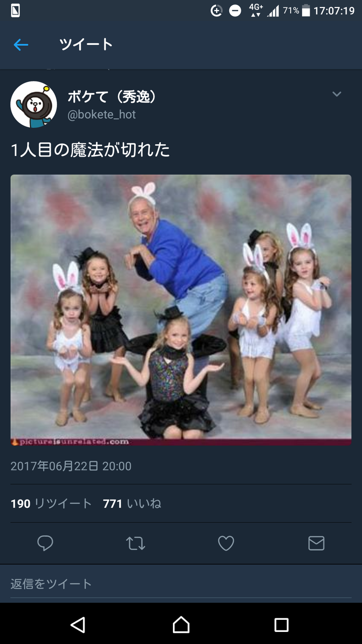Tap the battery icon in the status bar
The width and height of the screenshot is (362, 644).
pyautogui.click(x=306, y=11)
